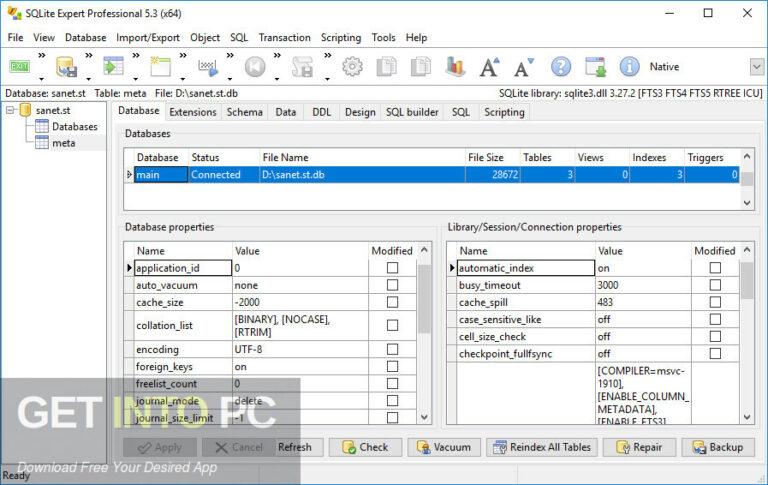Viewport: 768px width, 485px height.
Task: Click the grayed save script icon
Action: pos(302,67)
